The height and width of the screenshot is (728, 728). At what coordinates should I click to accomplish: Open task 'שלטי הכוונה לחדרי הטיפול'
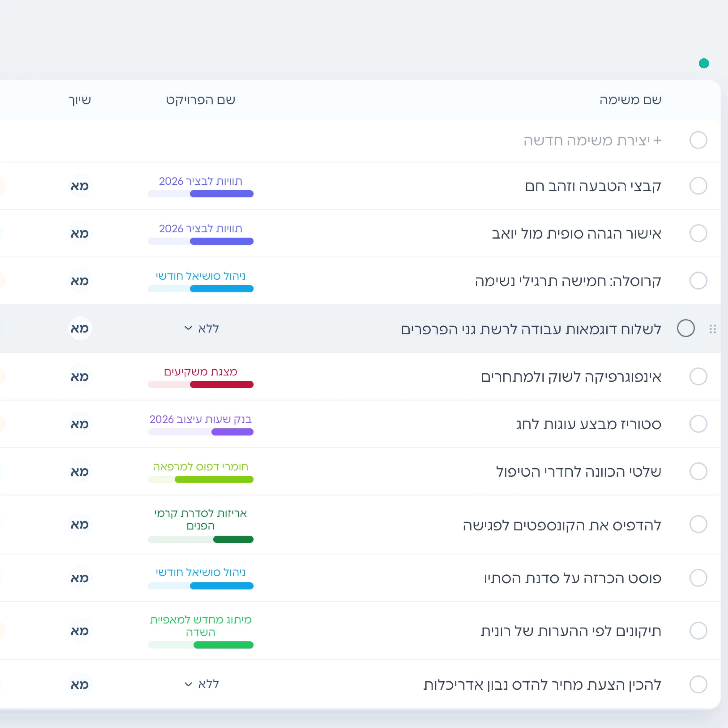click(x=579, y=472)
